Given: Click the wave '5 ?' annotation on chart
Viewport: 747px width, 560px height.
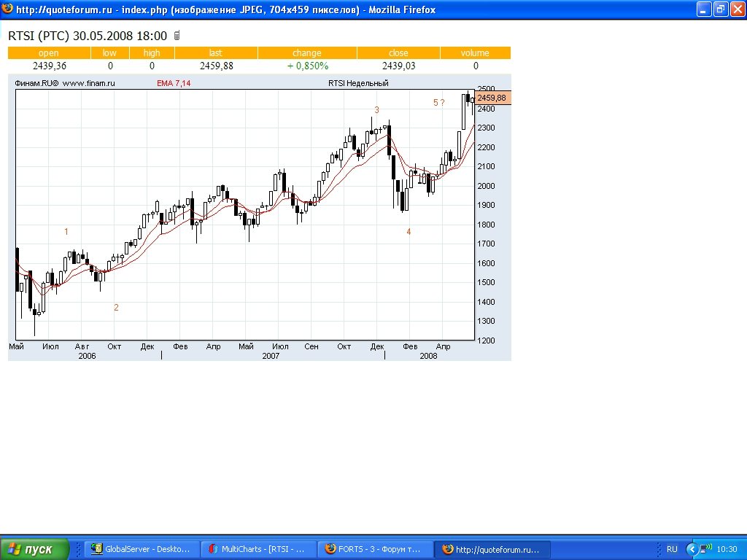Looking at the screenshot, I should 438,103.
